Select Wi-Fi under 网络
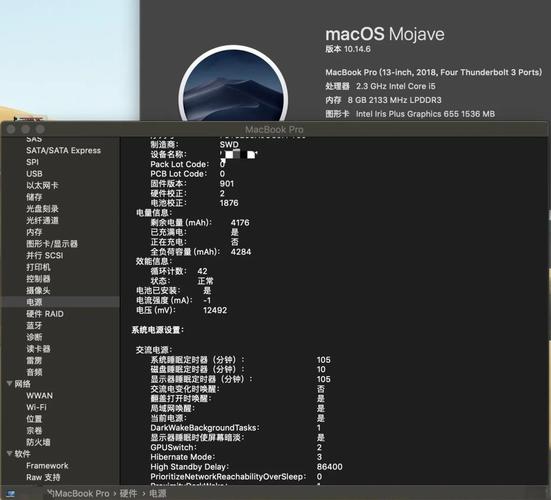The height and width of the screenshot is (500, 551). coord(36,407)
